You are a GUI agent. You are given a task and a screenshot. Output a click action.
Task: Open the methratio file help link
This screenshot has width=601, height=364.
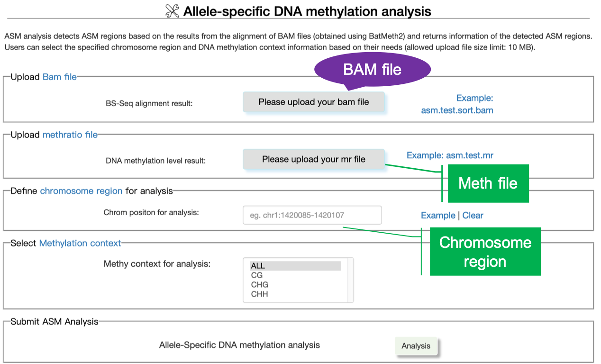(70, 134)
